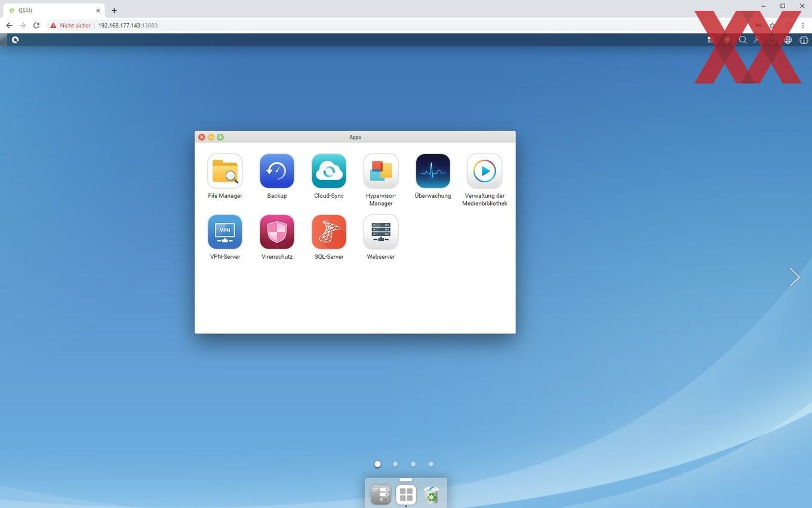
Task: Minimize the Apps window with yellow button
Action: 211,137
